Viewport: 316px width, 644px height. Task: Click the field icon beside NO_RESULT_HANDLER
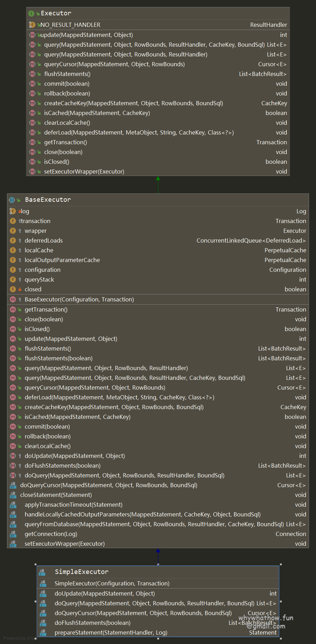[x=32, y=25]
